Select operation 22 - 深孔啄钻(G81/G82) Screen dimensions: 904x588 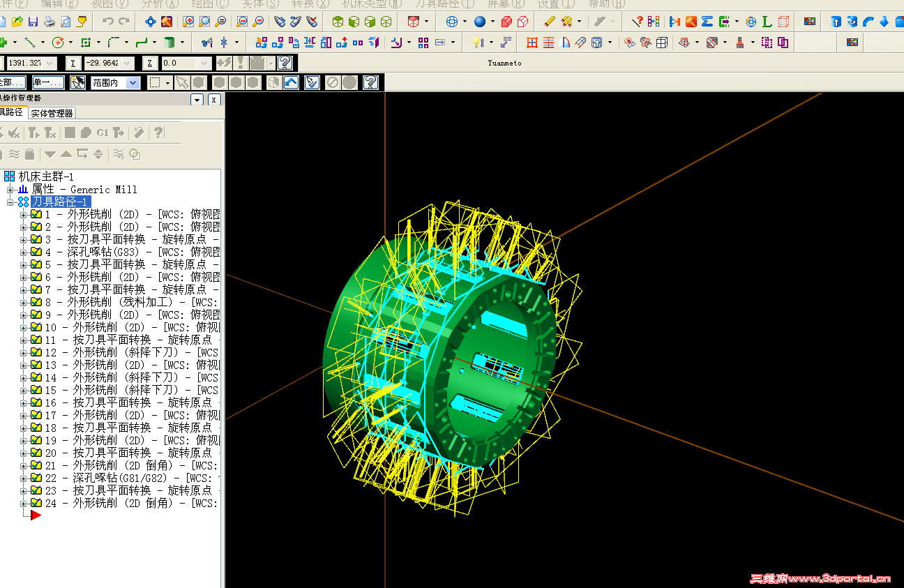pyautogui.click(x=133, y=478)
